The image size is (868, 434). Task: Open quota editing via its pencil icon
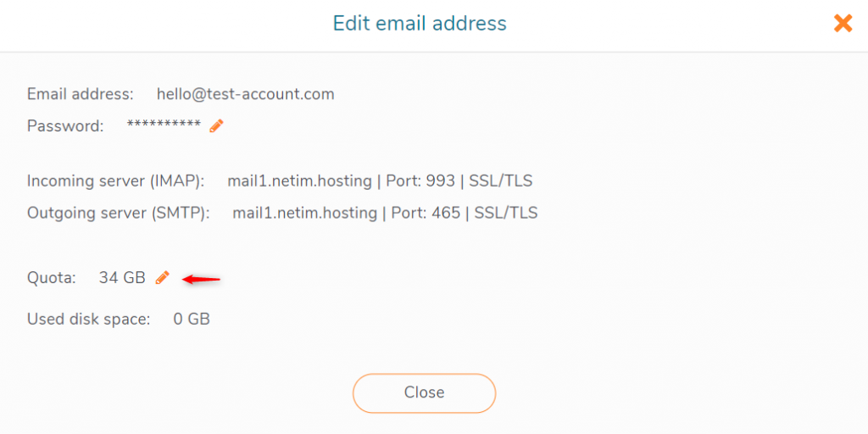click(x=162, y=277)
